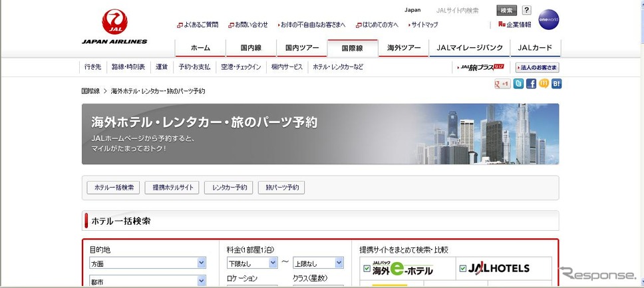Image resolution: width=644 pixels, height=288 pixels.
Task: Share page on Facebook icon
Action: [x=531, y=84]
